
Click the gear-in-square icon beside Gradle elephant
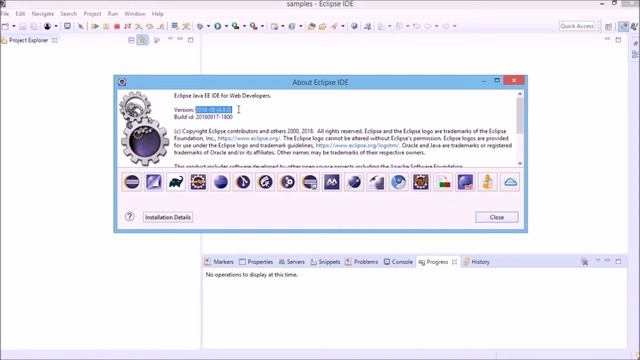pos(198,182)
